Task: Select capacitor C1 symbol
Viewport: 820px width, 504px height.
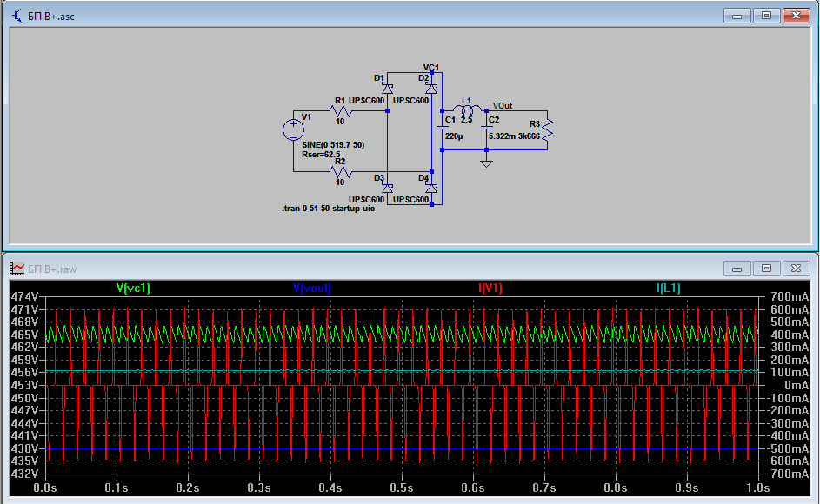Action: coord(443,128)
